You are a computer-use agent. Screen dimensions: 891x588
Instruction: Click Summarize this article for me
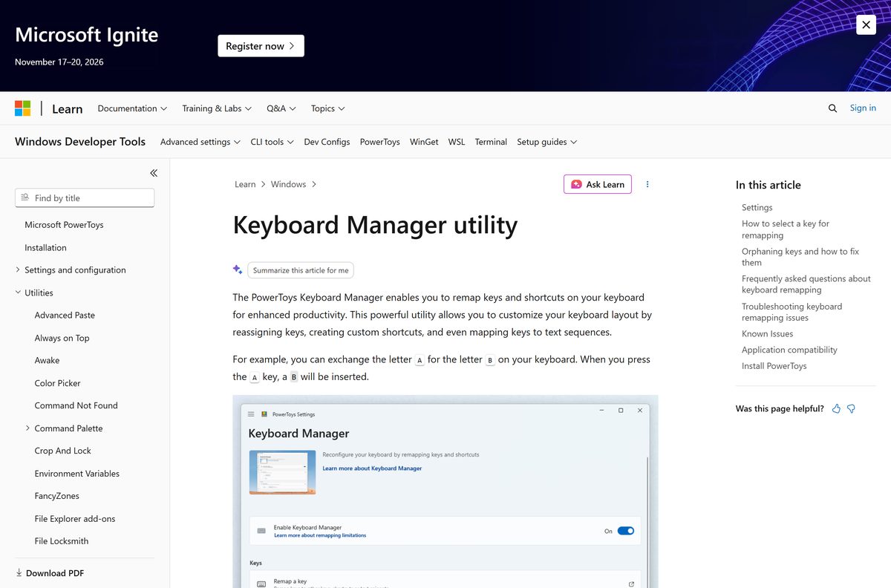pyautogui.click(x=301, y=270)
